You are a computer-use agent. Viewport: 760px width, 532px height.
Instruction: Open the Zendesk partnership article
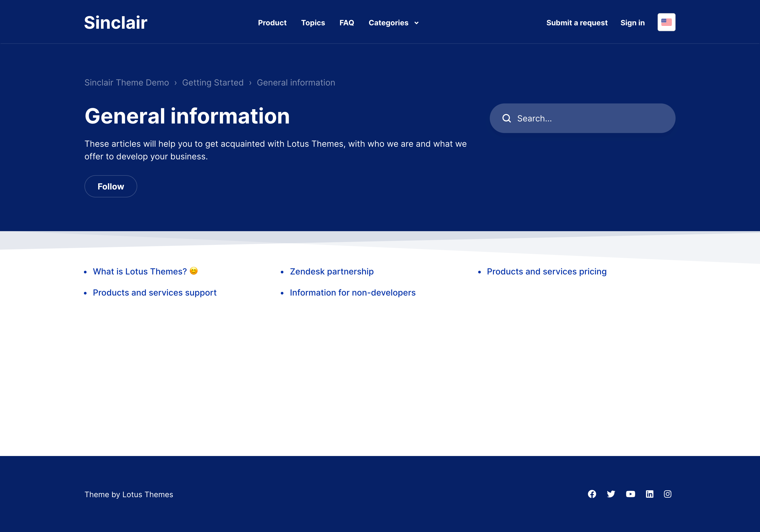tap(332, 272)
